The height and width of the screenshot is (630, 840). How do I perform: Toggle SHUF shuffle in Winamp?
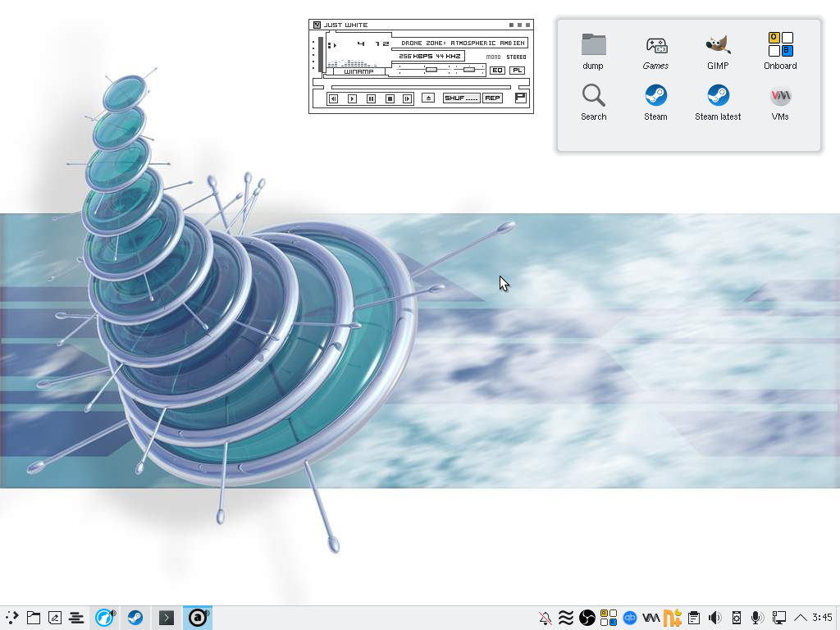tap(461, 98)
